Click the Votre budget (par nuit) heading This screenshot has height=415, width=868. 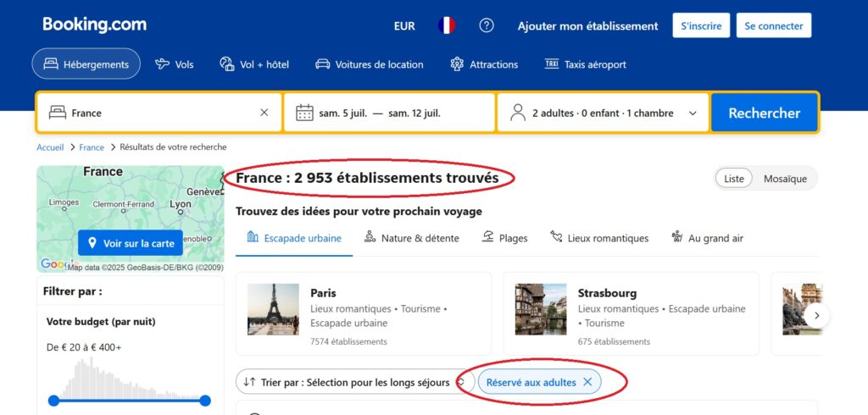tap(101, 322)
